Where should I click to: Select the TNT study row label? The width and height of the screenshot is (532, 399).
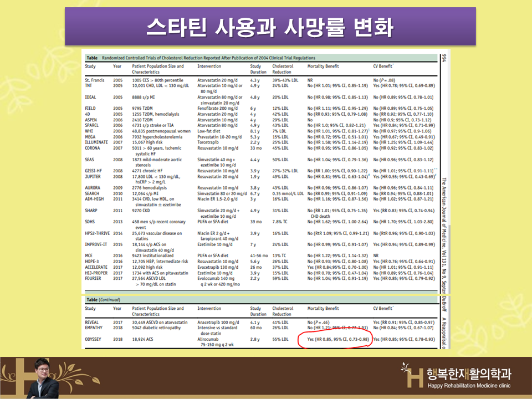89,86
